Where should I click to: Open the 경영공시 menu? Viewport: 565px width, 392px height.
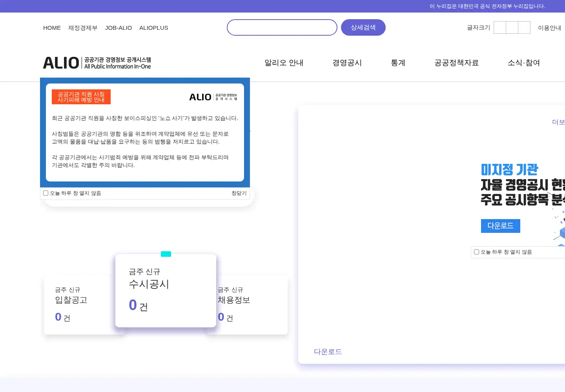click(x=347, y=63)
